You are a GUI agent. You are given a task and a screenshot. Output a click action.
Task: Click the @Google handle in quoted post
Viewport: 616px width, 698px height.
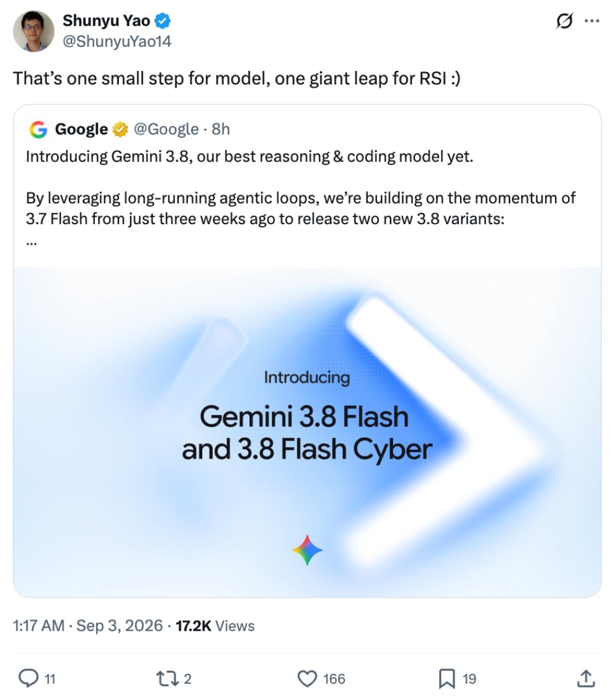coord(166,129)
